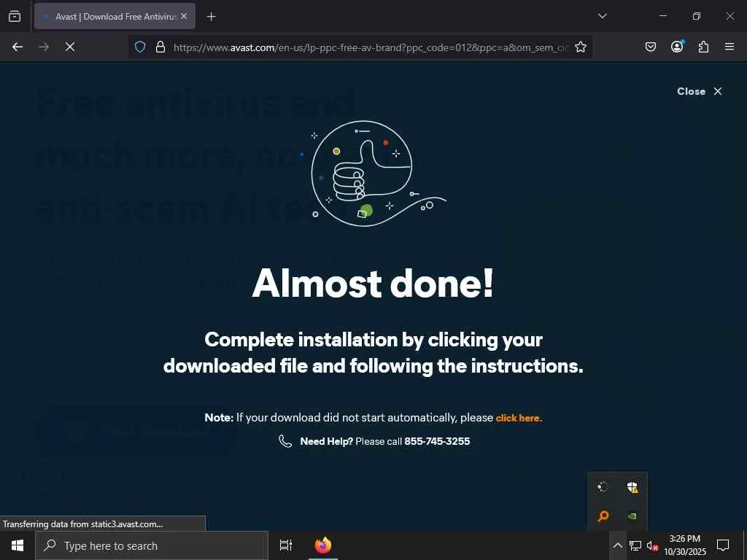Close the Almost done overlay
Screen dimensions: 747x560
(700, 91)
